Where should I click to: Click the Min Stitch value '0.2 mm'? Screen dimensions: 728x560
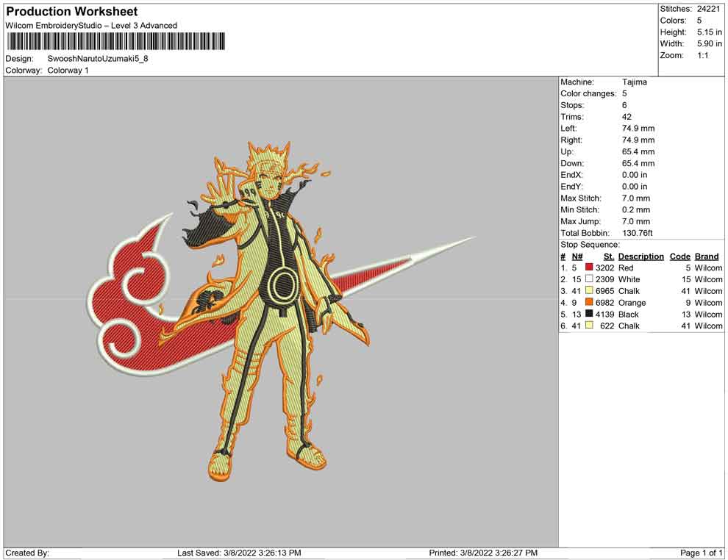[636, 209]
